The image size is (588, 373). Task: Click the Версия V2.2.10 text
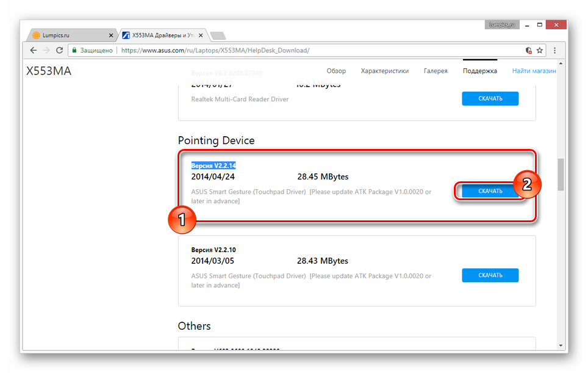coord(213,250)
